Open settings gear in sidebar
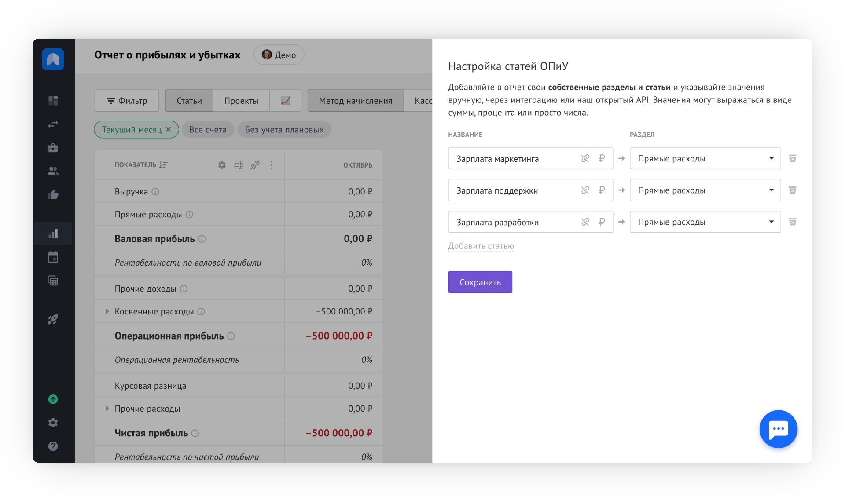This screenshot has width=845, height=504. [53, 423]
